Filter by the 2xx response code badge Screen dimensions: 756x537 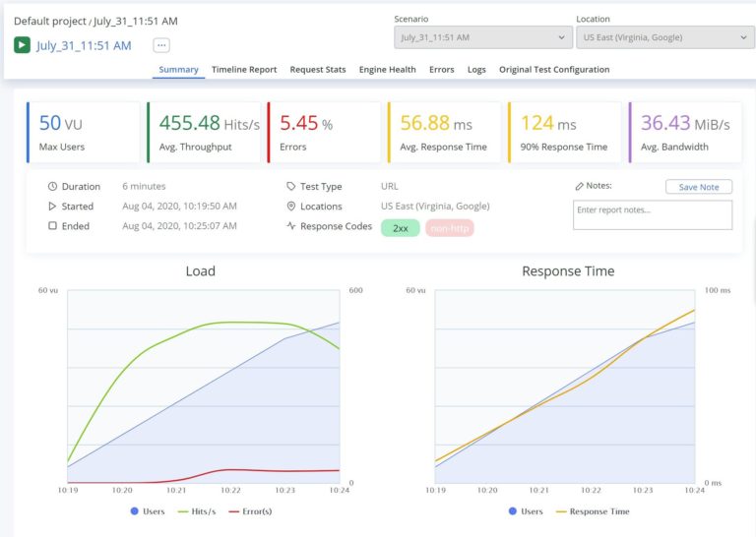[x=400, y=227]
